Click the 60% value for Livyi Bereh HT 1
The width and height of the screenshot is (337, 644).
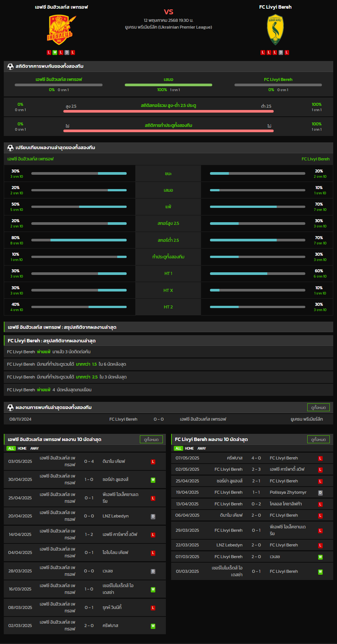click(319, 271)
